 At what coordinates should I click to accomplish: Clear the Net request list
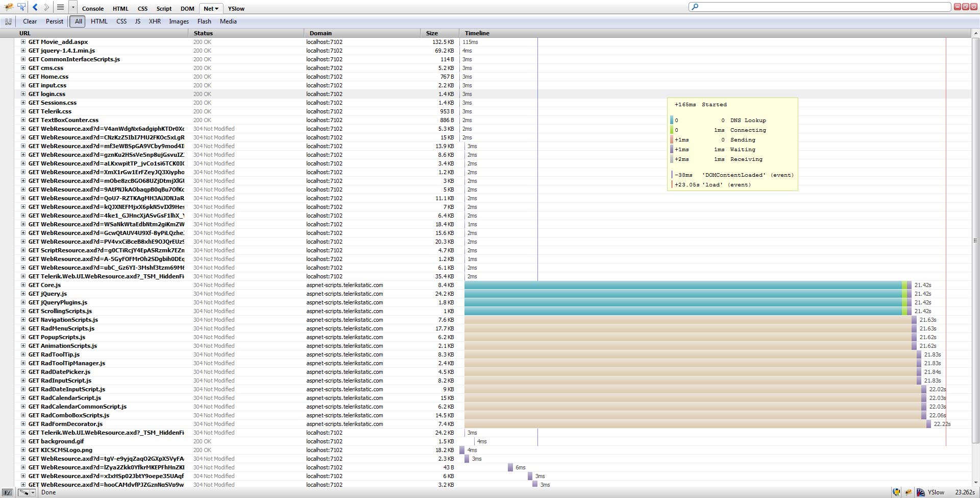pos(30,21)
